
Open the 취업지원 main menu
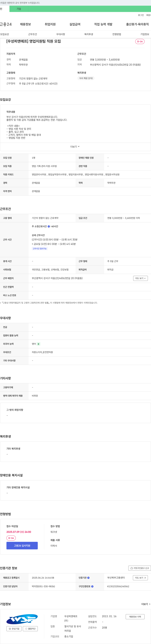click(x=50, y=24)
